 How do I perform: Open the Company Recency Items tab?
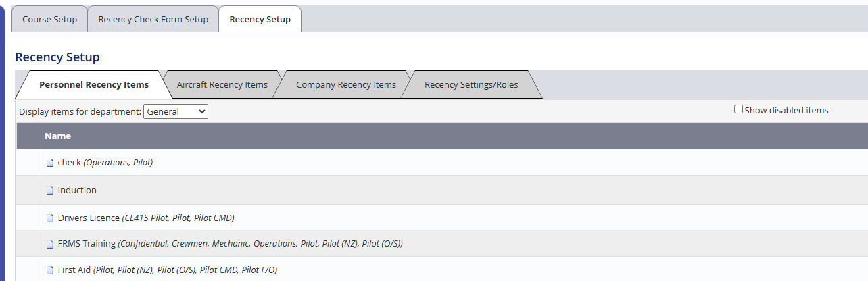[346, 85]
